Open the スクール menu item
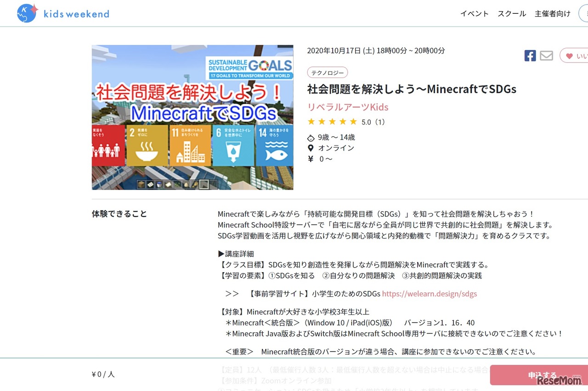The image size is (588, 391). pyautogui.click(x=511, y=14)
